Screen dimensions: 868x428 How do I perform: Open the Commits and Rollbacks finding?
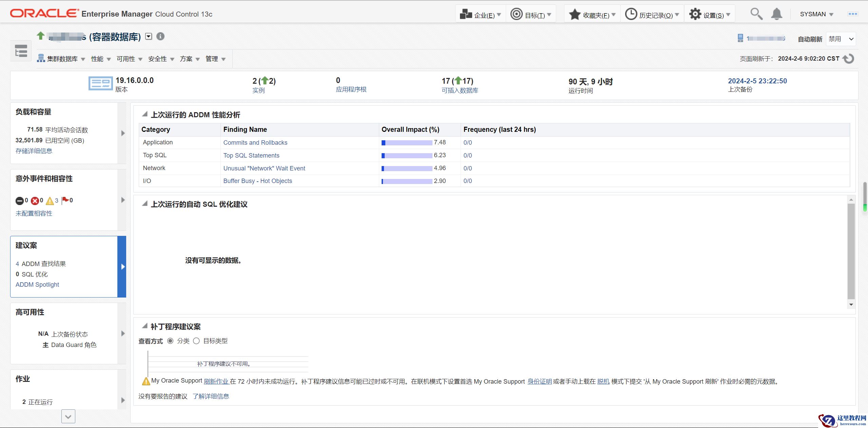[255, 143]
